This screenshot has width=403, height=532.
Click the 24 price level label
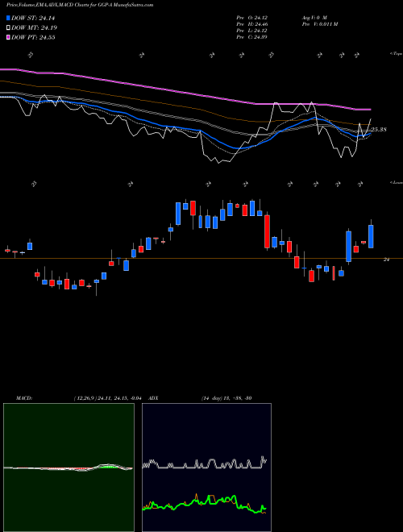click(x=386, y=260)
